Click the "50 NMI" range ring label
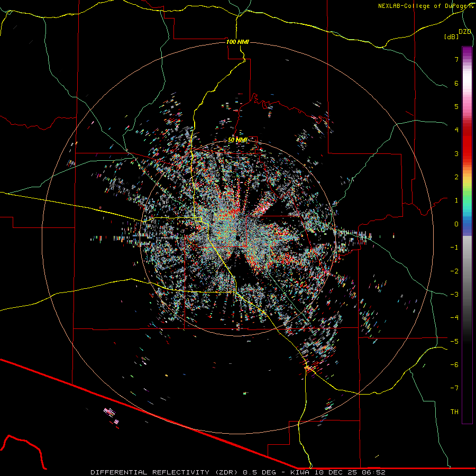Viewport: 476px width, 476px height. click(237, 140)
